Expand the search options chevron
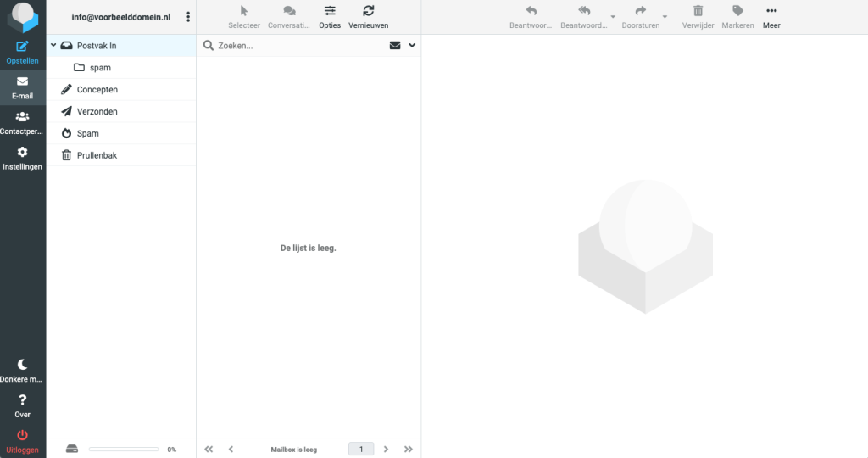 click(412, 46)
